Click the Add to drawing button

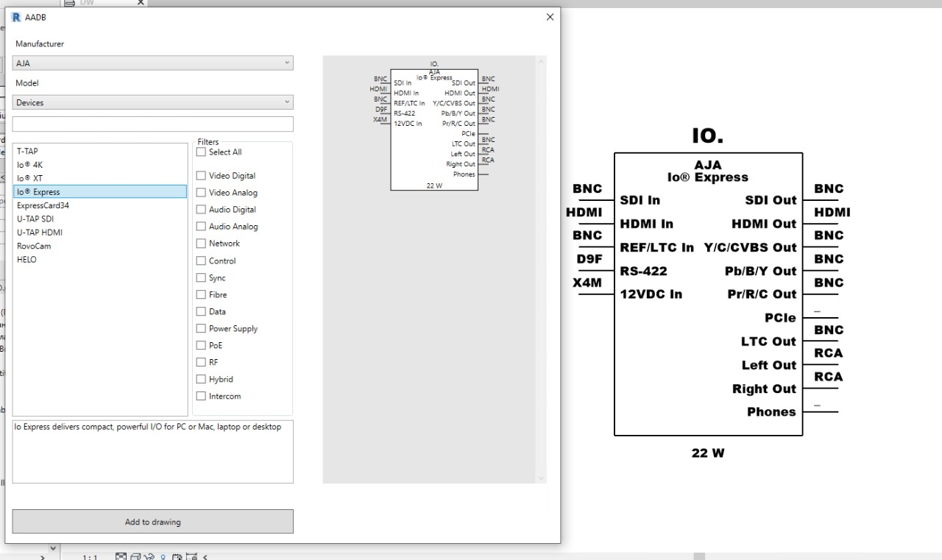[153, 522]
